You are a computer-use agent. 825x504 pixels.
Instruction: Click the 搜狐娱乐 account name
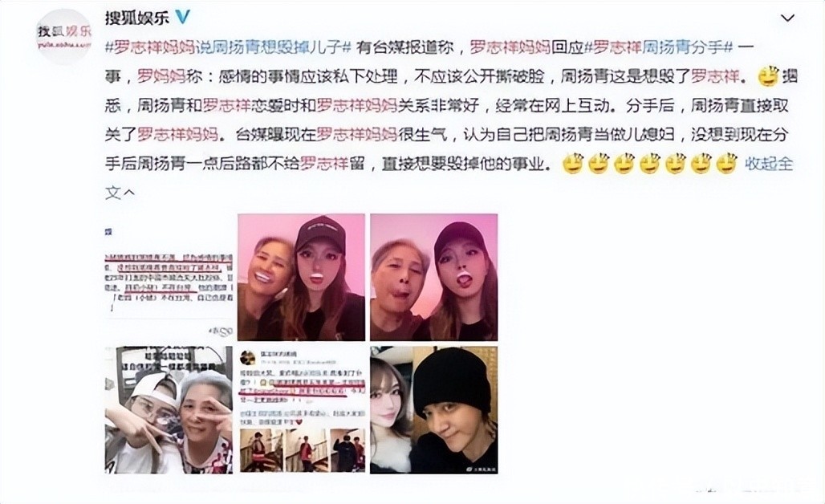(136, 18)
